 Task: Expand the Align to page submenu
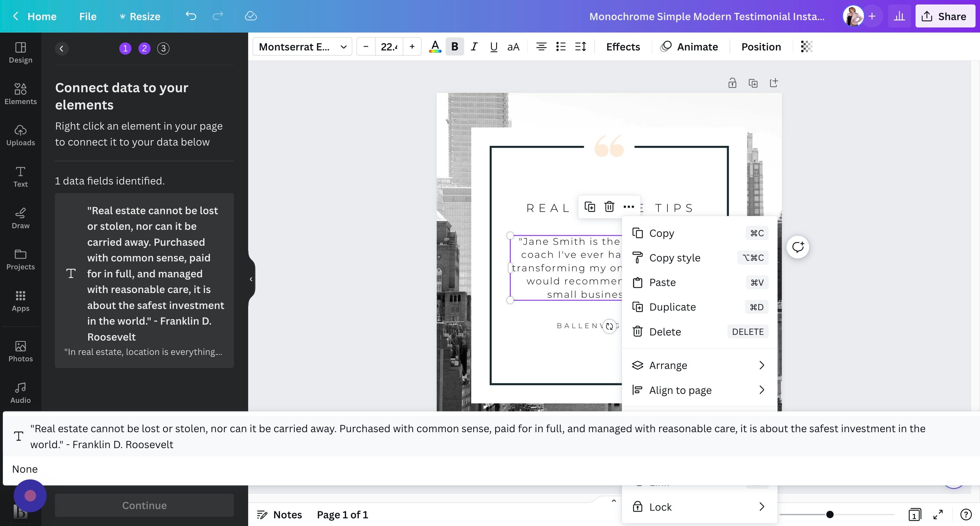coord(700,390)
